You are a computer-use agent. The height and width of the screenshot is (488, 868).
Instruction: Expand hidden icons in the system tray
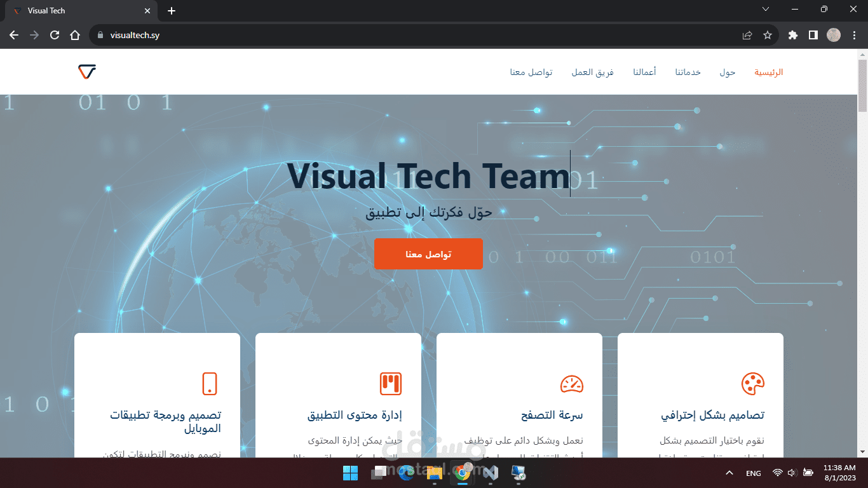[729, 473]
